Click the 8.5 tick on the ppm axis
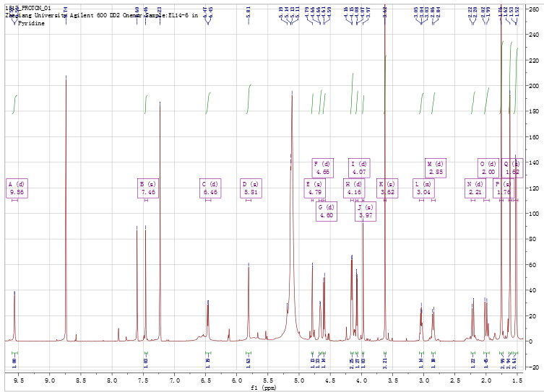Screen dimensions: 544x392 point(81,380)
